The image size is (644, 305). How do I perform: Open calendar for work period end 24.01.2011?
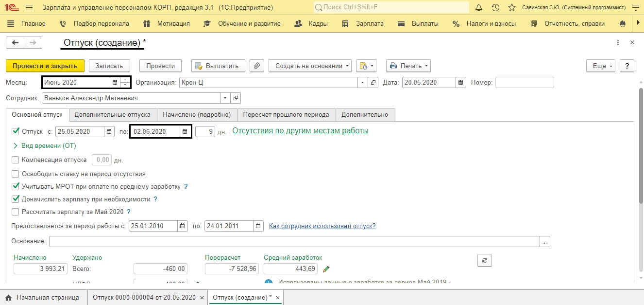click(x=258, y=226)
